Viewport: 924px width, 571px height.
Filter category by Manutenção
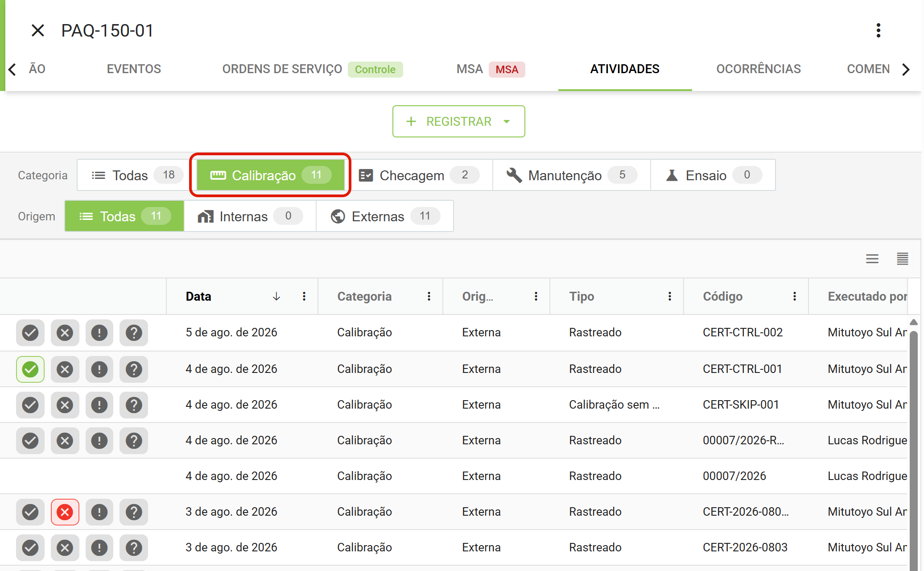coord(572,175)
